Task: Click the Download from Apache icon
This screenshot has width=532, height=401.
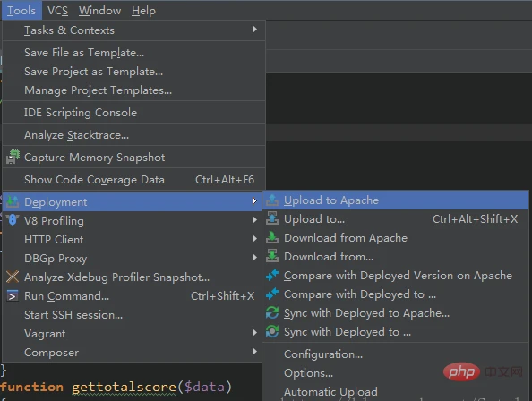Action: 272,237
